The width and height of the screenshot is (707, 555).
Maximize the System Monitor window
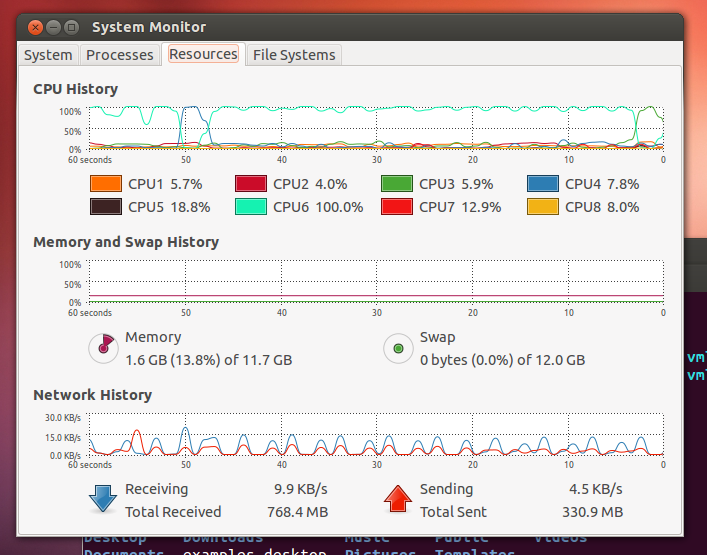71,28
